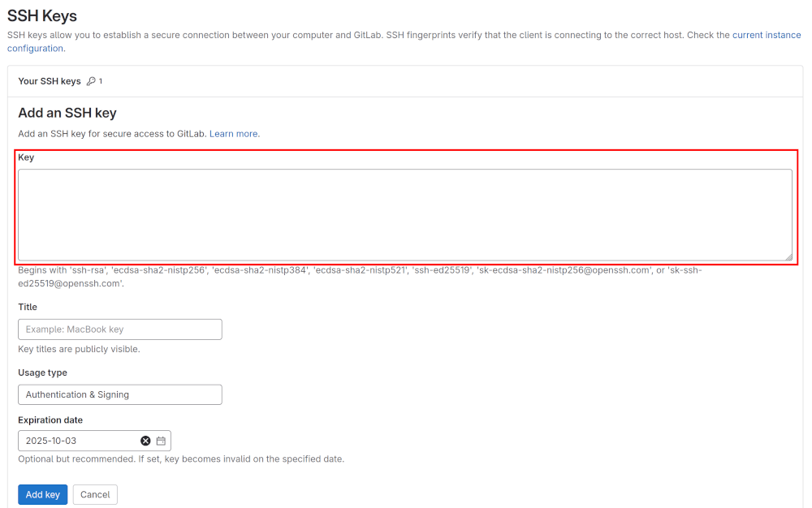Open the Learn more link

[x=235, y=134]
